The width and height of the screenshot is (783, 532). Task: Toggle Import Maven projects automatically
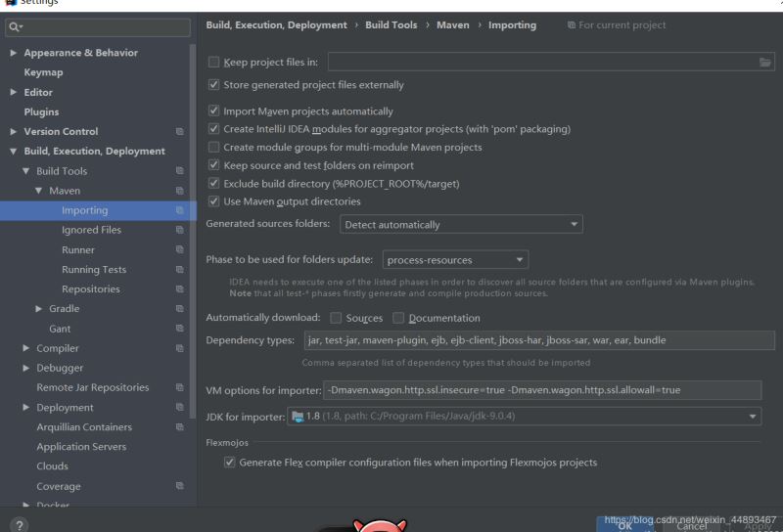pyautogui.click(x=213, y=111)
